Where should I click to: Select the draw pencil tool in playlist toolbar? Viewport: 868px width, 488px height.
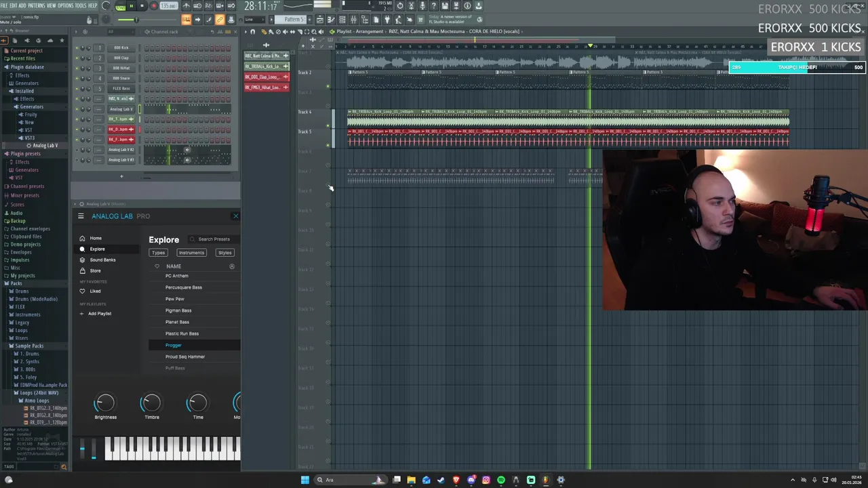[264, 32]
